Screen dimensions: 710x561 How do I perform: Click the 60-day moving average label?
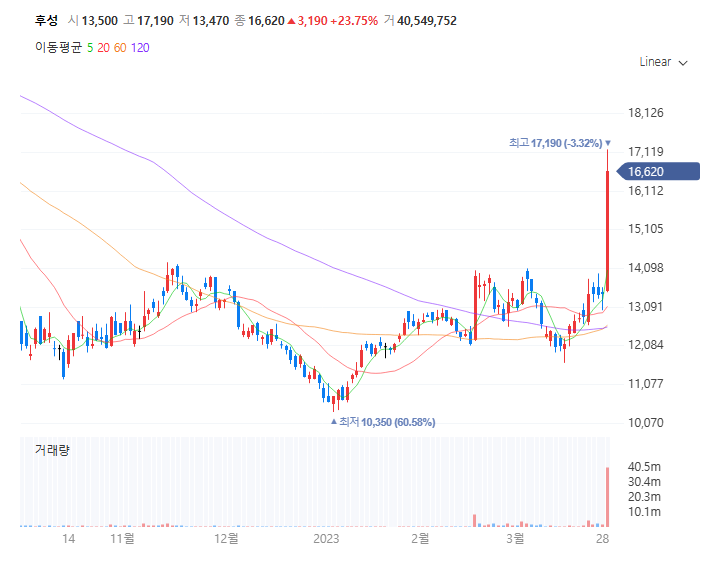click(120, 48)
